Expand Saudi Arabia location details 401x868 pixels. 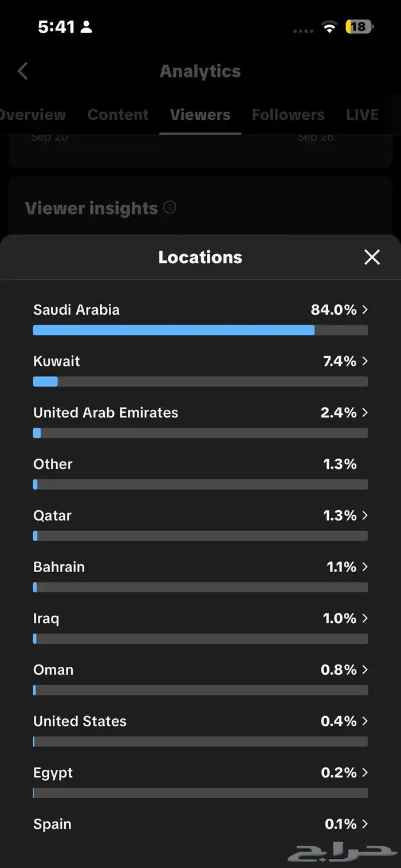pos(365,310)
